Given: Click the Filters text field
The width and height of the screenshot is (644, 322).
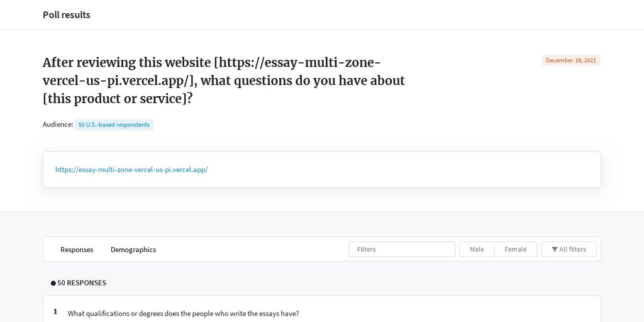Looking at the screenshot, I should point(402,249).
